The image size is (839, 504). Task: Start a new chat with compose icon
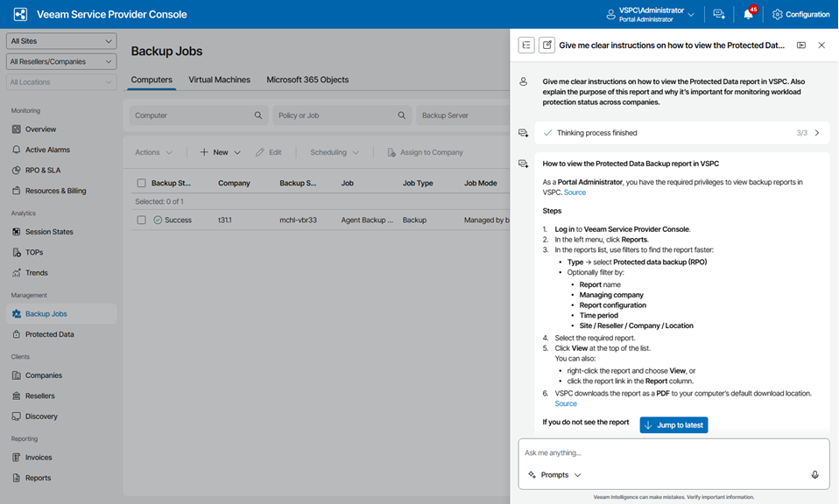[x=546, y=45]
